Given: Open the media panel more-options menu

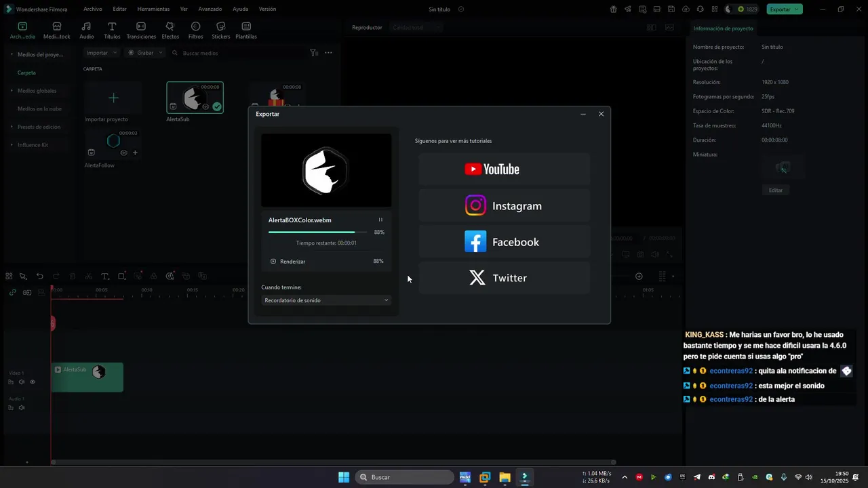Looking at the screenshot, I should point(328,53).
